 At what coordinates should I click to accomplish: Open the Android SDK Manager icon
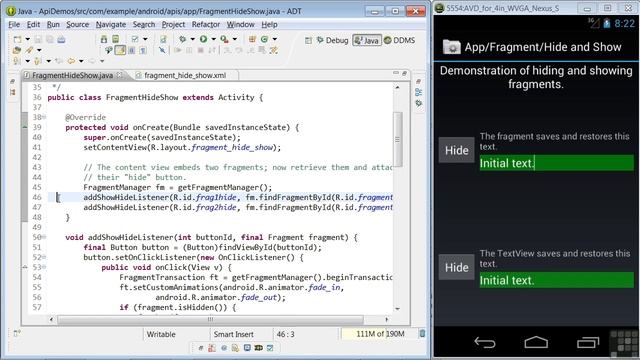coord(104,39)
